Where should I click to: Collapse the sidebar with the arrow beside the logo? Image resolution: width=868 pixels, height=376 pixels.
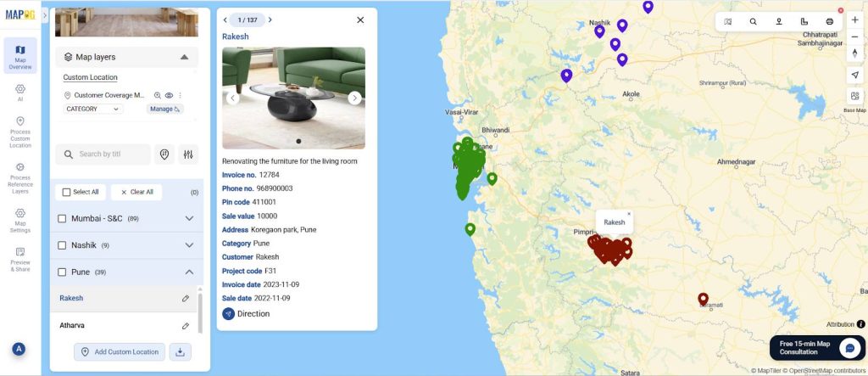[45, 15]
